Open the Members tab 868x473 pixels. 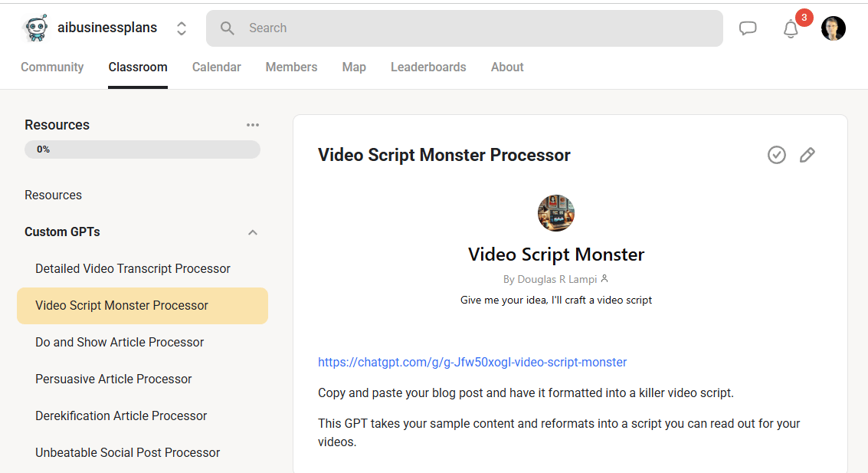(291, 67)
